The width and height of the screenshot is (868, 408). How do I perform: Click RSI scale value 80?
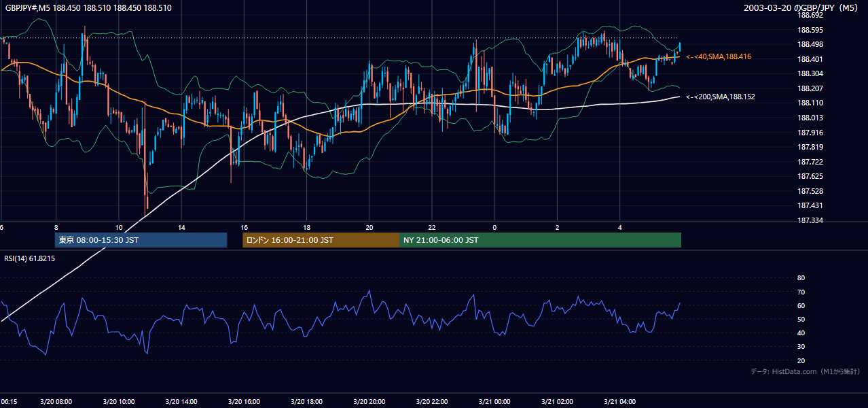tap(801, 278)
